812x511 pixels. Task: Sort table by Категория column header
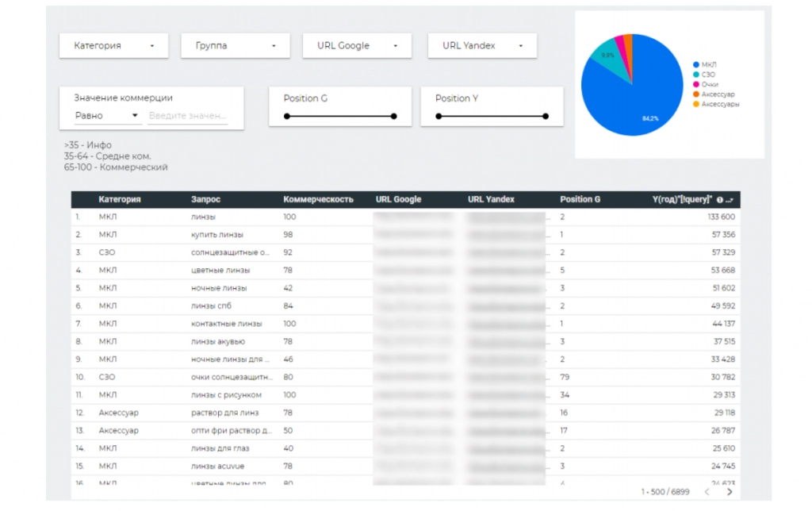click(120, 199)
